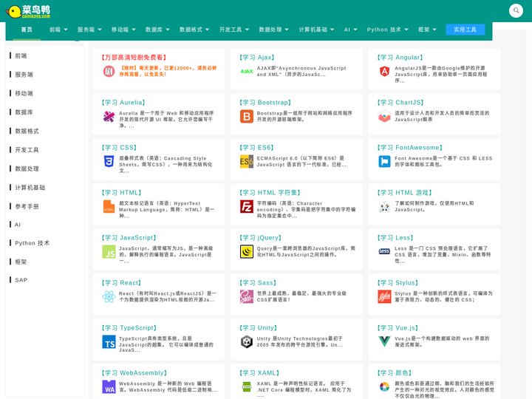
Task: Click the orange Bootstrap B icon
Action: [x=247, y=117]
